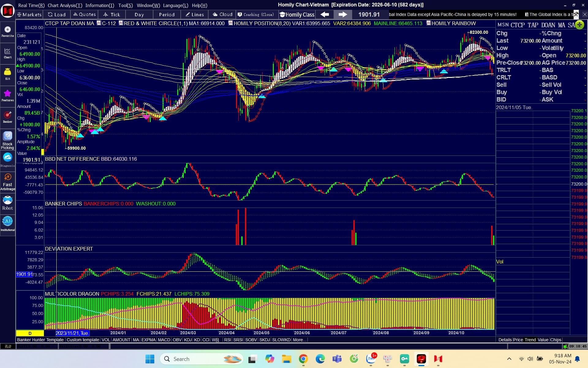Switch to the CCI indicator tab
Viewport: 588px width, 368px height.
[206, 340]
